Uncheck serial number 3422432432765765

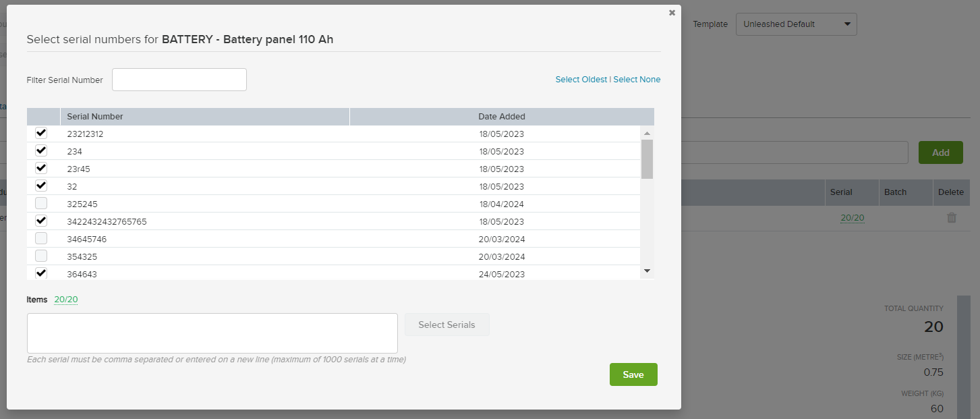pos(41,220)
